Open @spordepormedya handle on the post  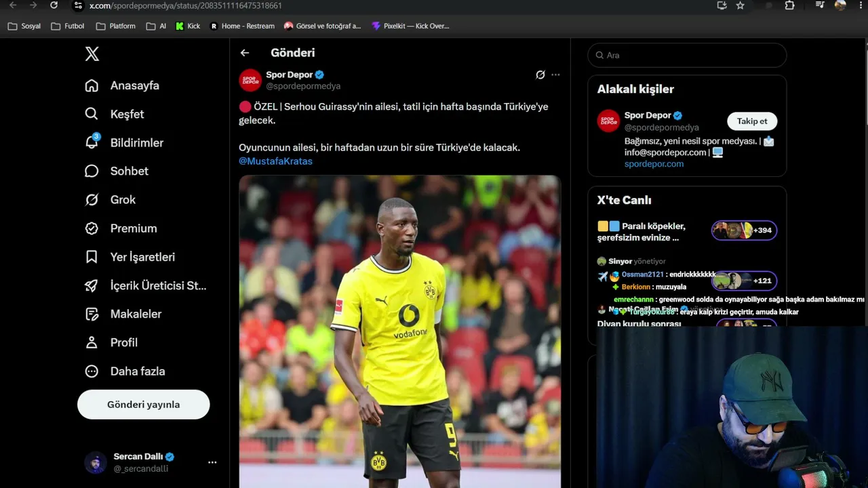303,86
